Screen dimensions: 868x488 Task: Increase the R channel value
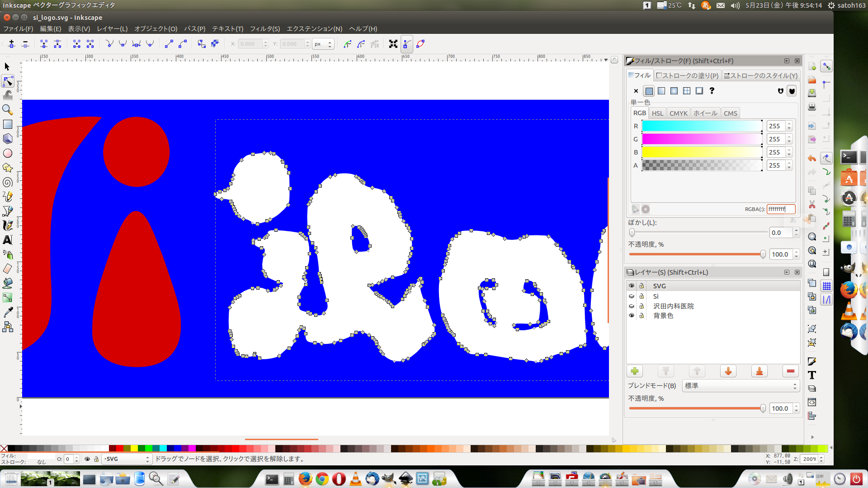tap(789, 124)
